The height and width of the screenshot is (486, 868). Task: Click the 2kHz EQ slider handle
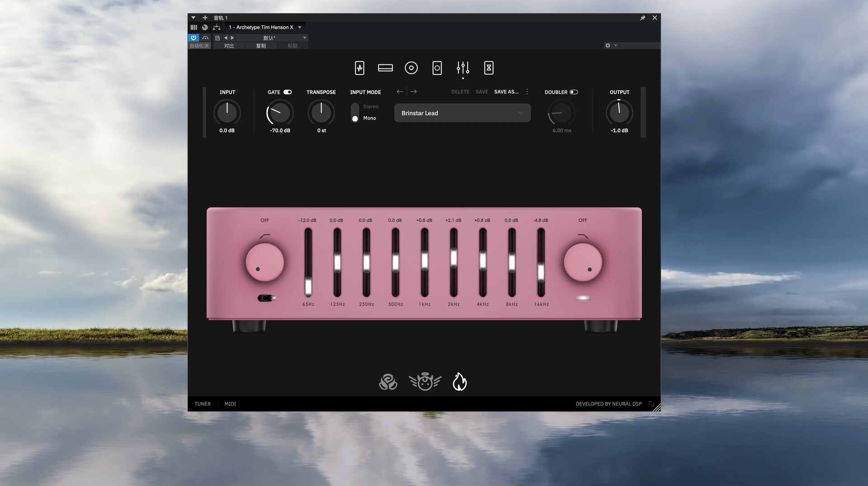click(x=453, y=258)
